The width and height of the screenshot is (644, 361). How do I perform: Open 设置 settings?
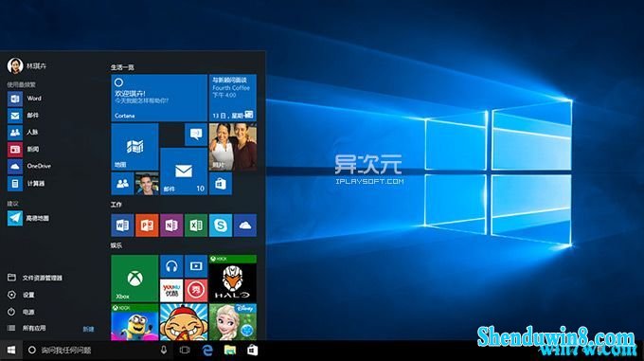click(x=21, y=295)
